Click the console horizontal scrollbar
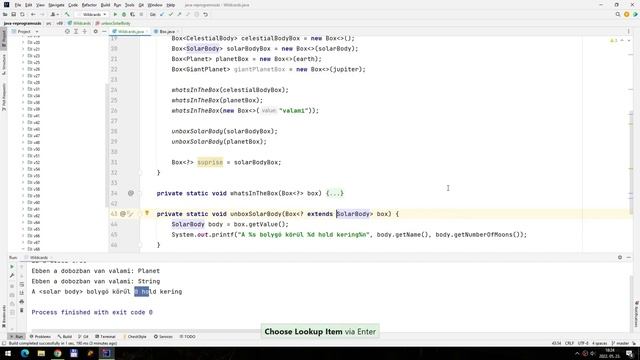 pos(147,331)
